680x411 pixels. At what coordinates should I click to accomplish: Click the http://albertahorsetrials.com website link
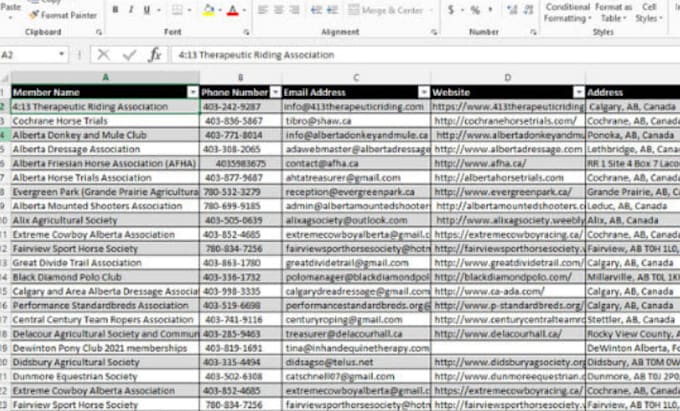point(499,178)
